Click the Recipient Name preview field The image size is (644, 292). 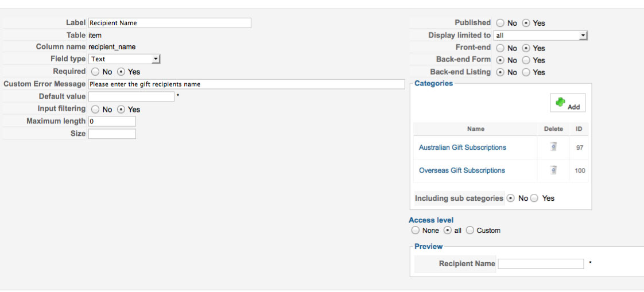[540, 264]
